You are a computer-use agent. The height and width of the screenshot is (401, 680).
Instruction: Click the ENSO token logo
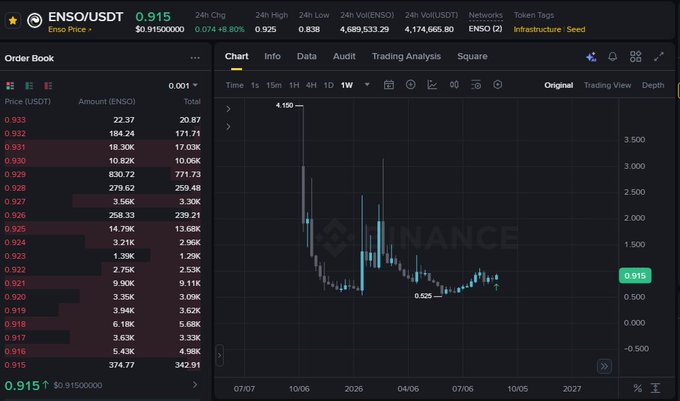(x=35, y=20)
